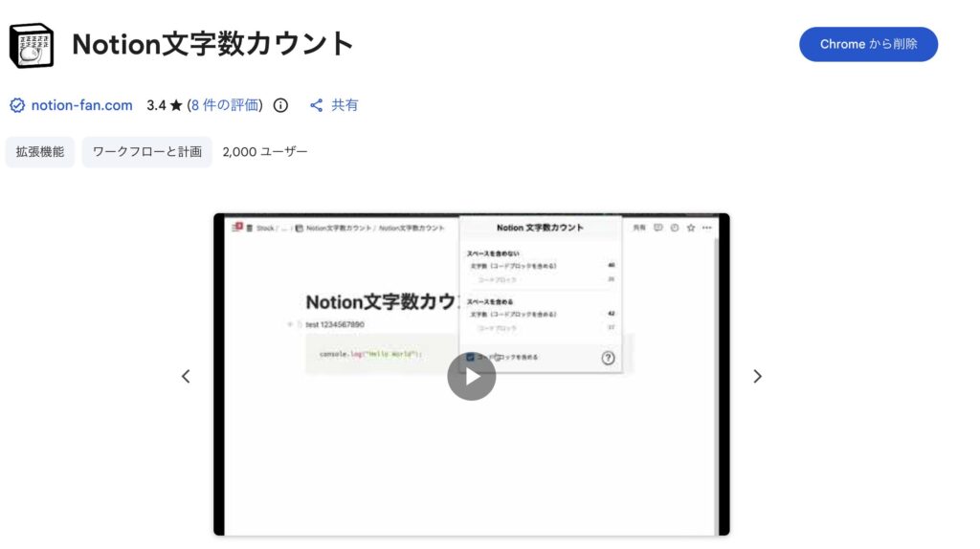
Task: Open the rating info circle icon
Action: coord(280,105)
